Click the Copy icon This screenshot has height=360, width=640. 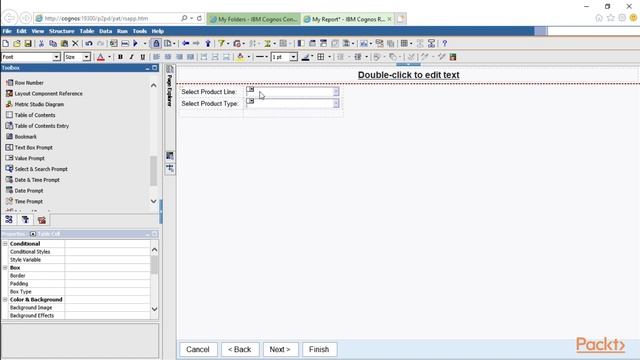(53, 43)
